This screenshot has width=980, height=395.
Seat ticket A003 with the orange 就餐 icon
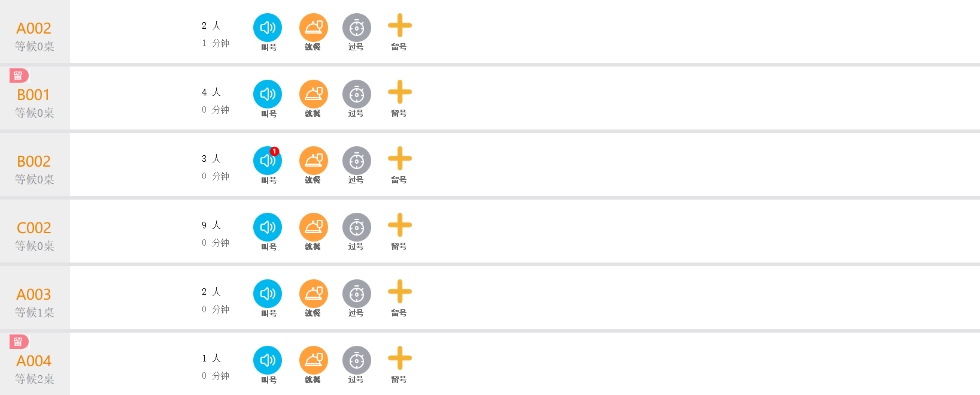coord(313,294)
